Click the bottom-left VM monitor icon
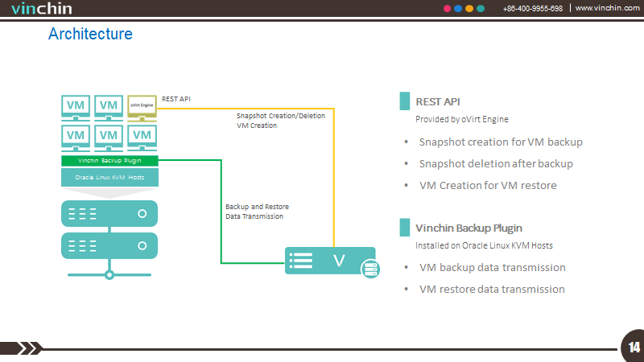 76,138
